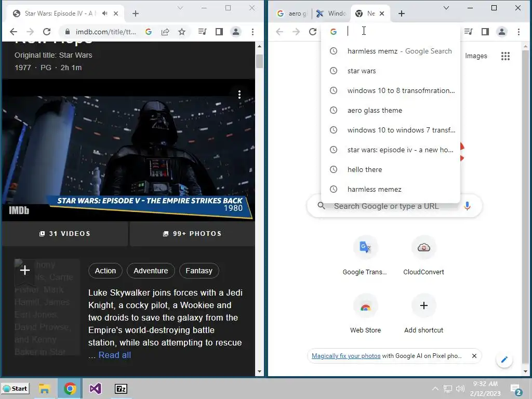
Task: Toggle side panel in right window
Action: (485, 32)
